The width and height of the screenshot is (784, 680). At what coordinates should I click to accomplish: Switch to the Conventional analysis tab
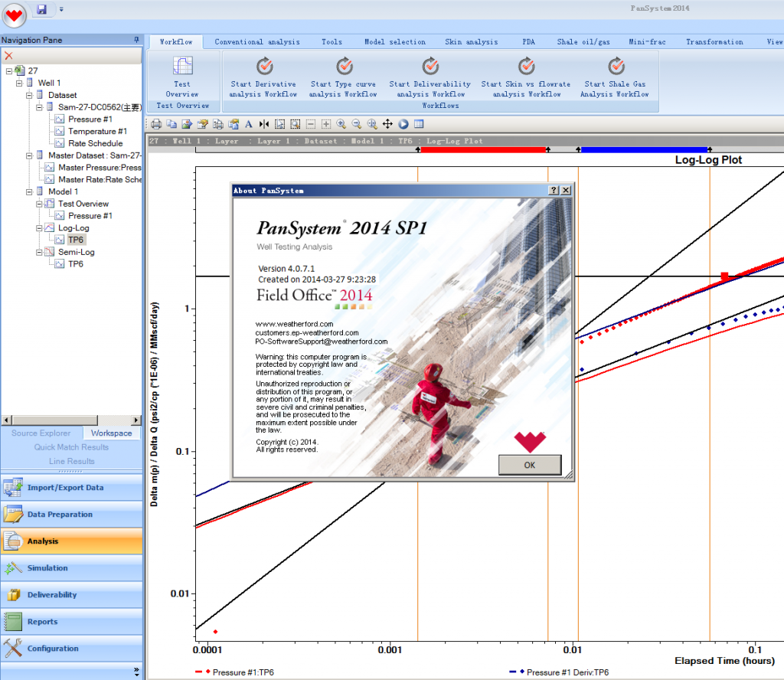coord(257,42)
